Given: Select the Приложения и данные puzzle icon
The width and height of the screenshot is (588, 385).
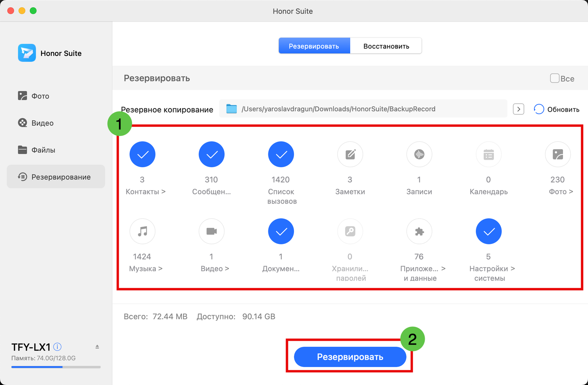Looking at the screenshot, I should 419,231.
